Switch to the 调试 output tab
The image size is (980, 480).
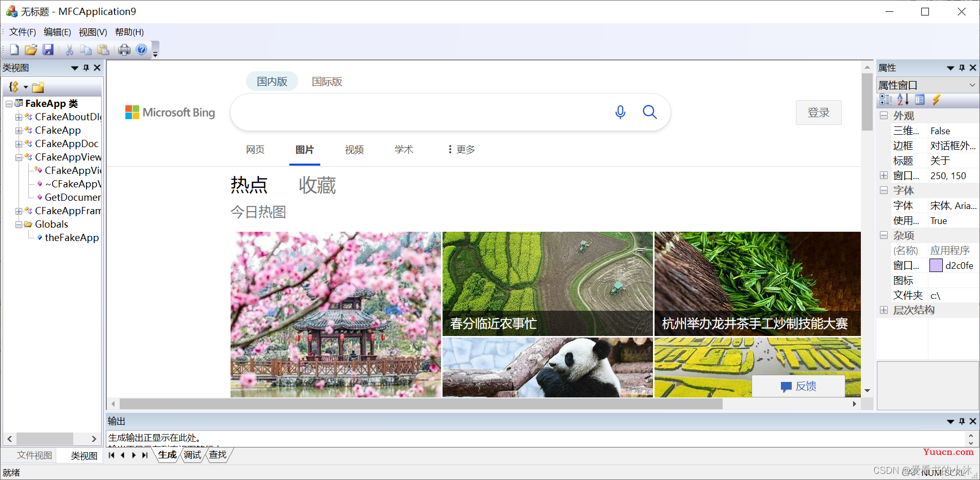click(x=192, y=455)
